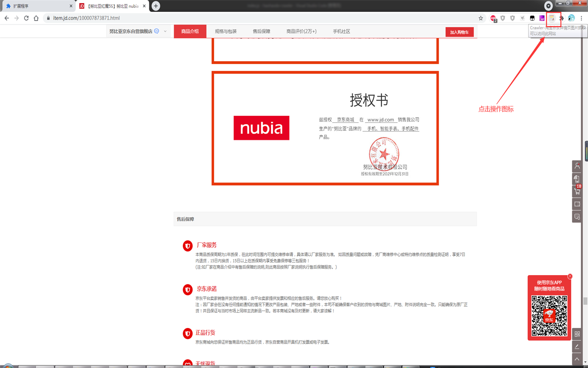Click the Adblock Plus extension icon
The width and height of the screenshot is (588, 368).
[493, 18]
